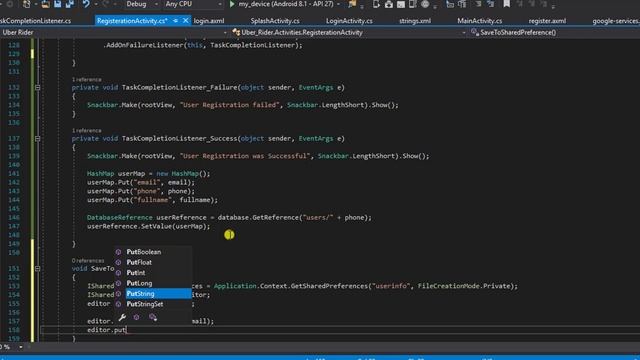Start debugging with green play icon

click(232, 4)
